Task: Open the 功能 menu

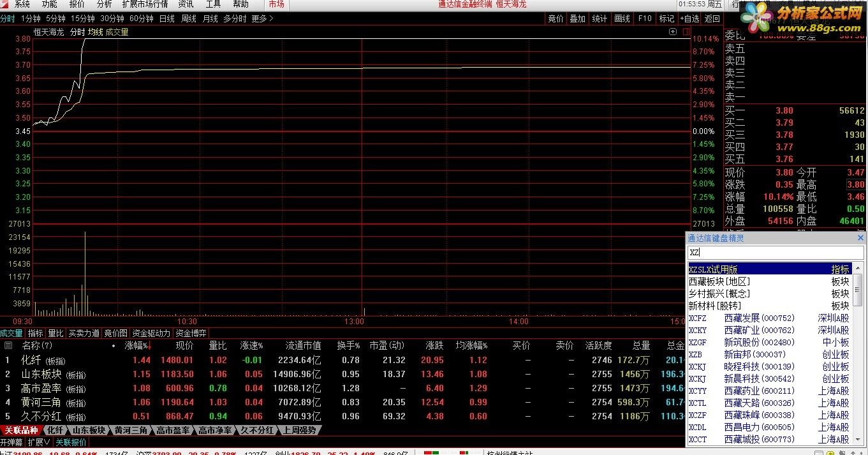Action: (x=49, y=4)
